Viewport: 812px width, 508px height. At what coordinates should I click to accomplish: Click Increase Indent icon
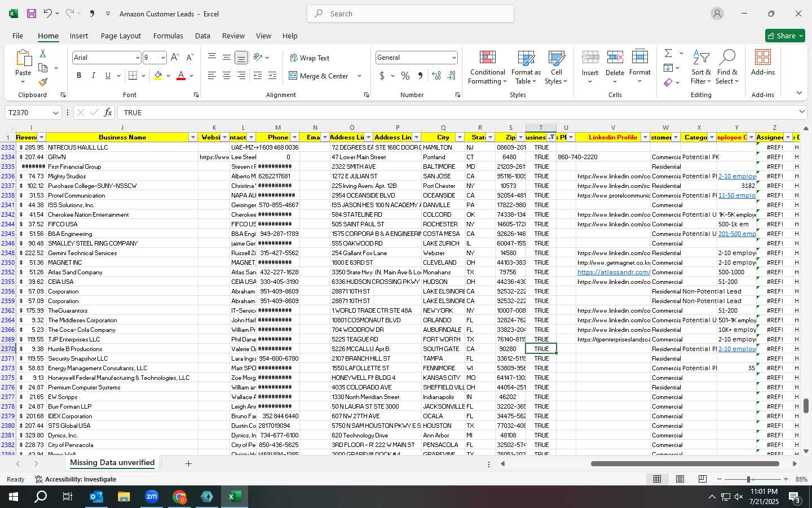pos(272,76)
